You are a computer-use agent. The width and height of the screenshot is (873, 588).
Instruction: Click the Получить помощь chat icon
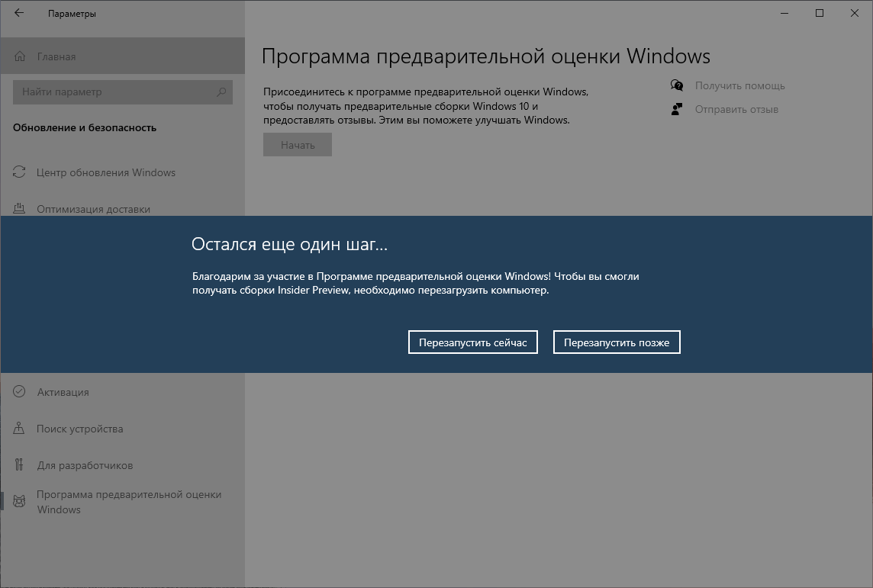tap(676, 85)
